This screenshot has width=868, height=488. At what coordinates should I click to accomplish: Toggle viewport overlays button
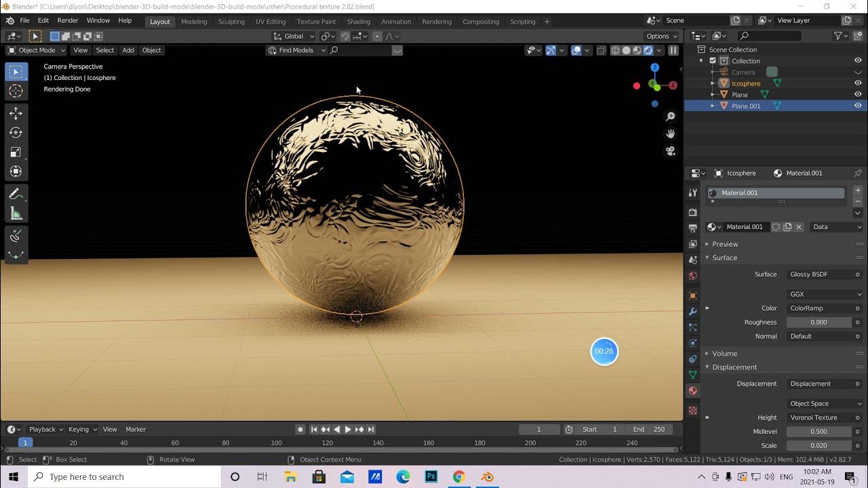(x=576, y=50)
